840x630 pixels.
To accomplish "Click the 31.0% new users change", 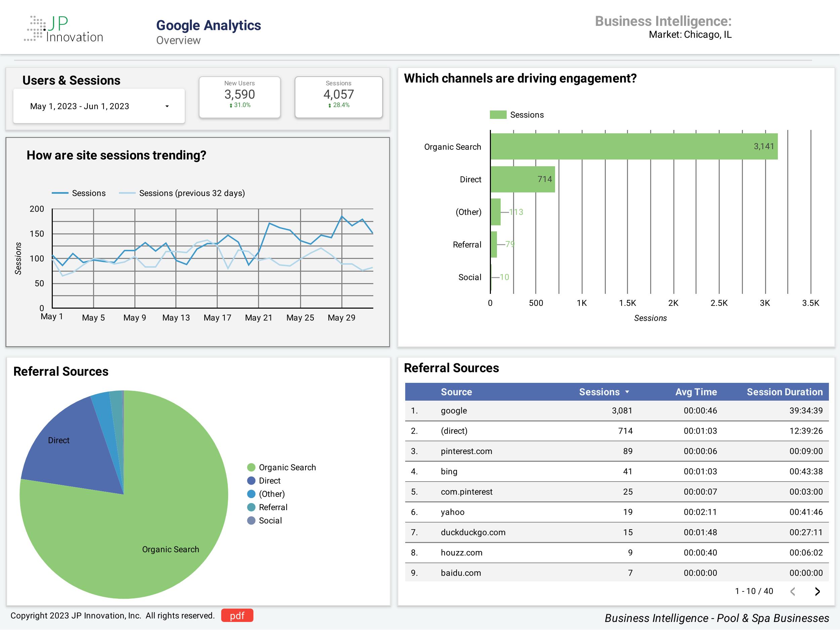I will (240, 105).
